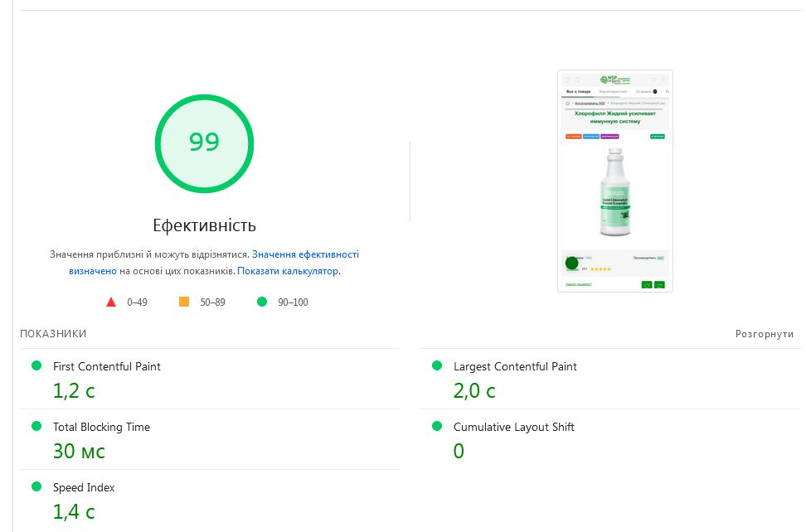
Task: Click the Cumulative Layout Shift metric label
Action: [x=514, y=427]
